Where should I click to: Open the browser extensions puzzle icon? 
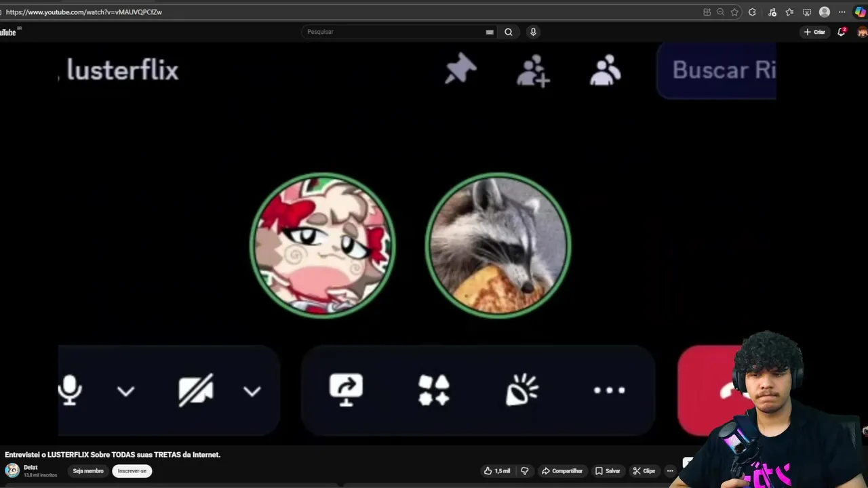(752, 12)
